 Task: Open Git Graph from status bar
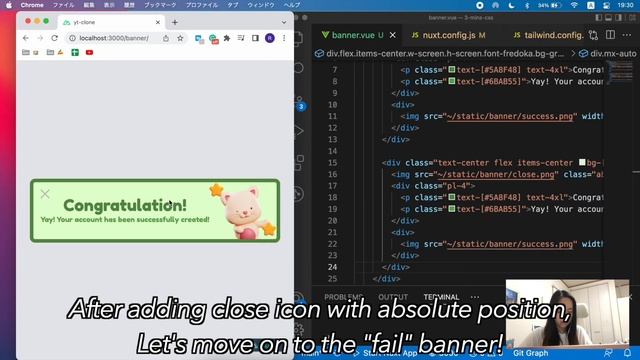[x=531, y=353]
